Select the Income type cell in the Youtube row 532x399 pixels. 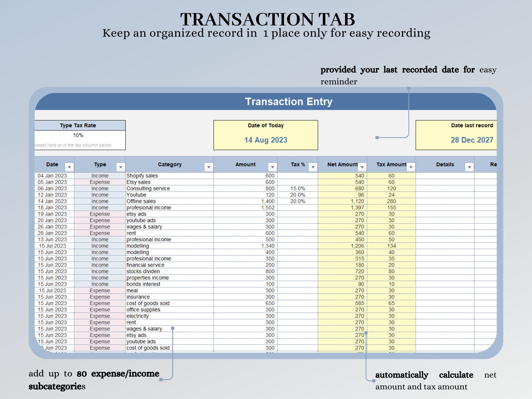pyautogui.click(x=100, y=195)
